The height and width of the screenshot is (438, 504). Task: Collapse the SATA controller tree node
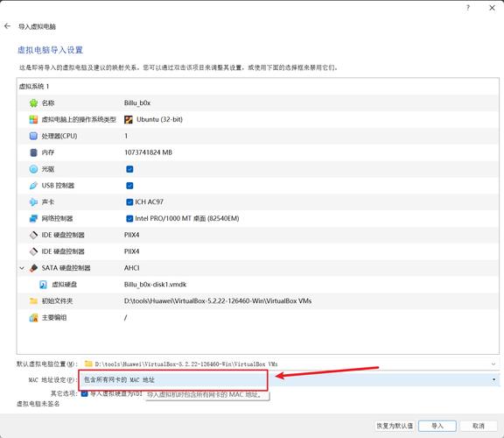[22, 268]
